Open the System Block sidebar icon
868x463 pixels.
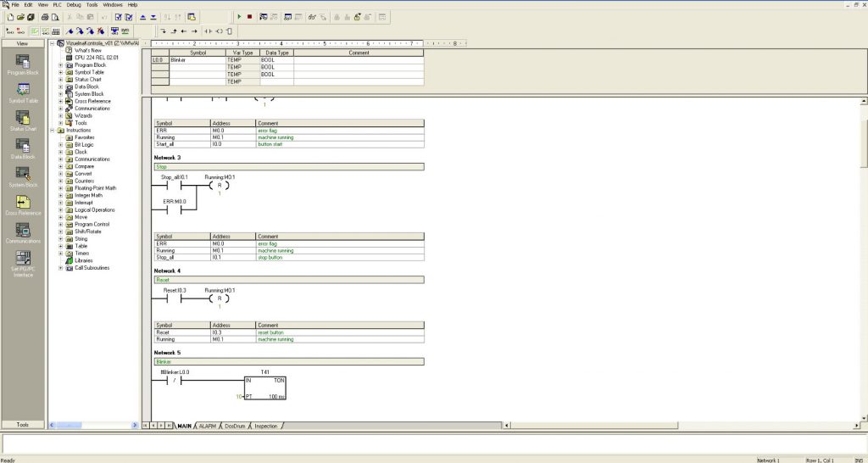click(x=23, y=175)
